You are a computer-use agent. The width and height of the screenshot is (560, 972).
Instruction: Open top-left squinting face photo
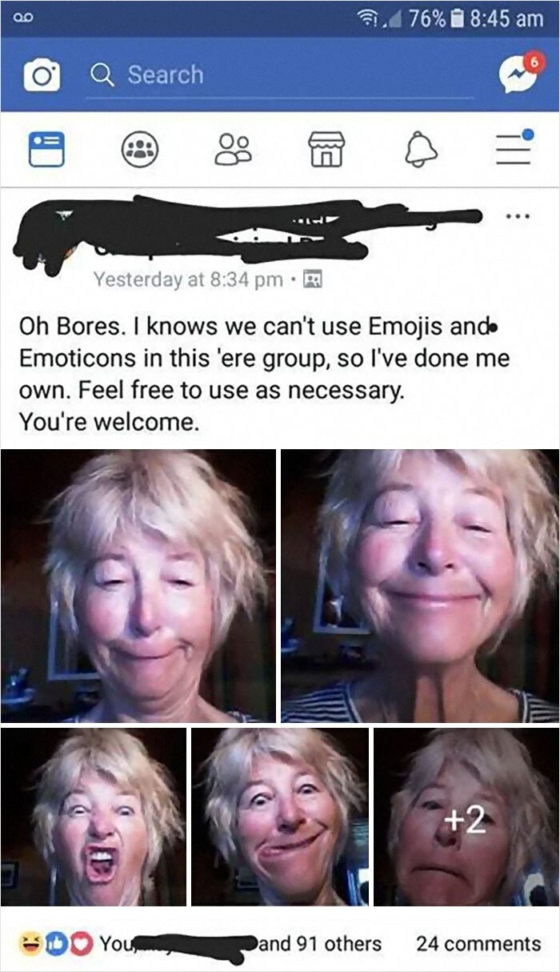point(138,585)
